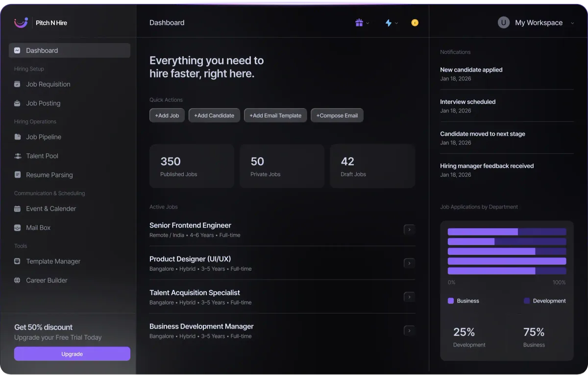Viewport: 588px width, 375px height.
Task: Click the purple Upgrade button
Action: tap(72, 354)
